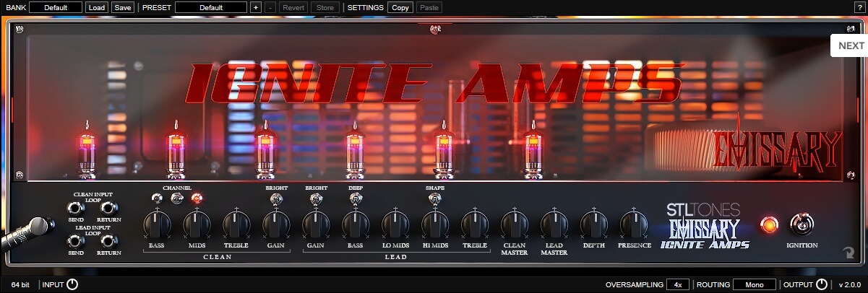868x293 pixels.
Task: Add a preset with plus button
Action: pyautogui.click(x=255, y=7)
